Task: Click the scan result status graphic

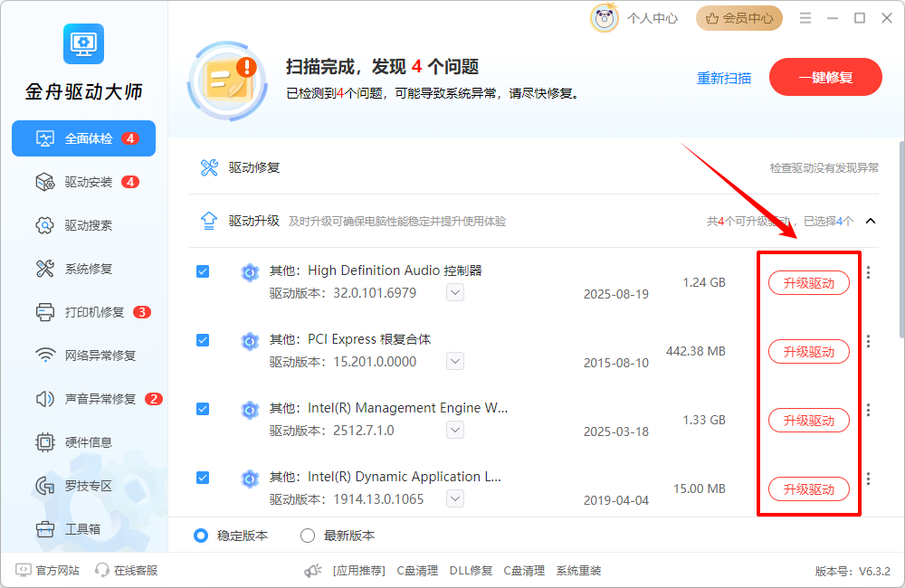Action: pos(228,81)
